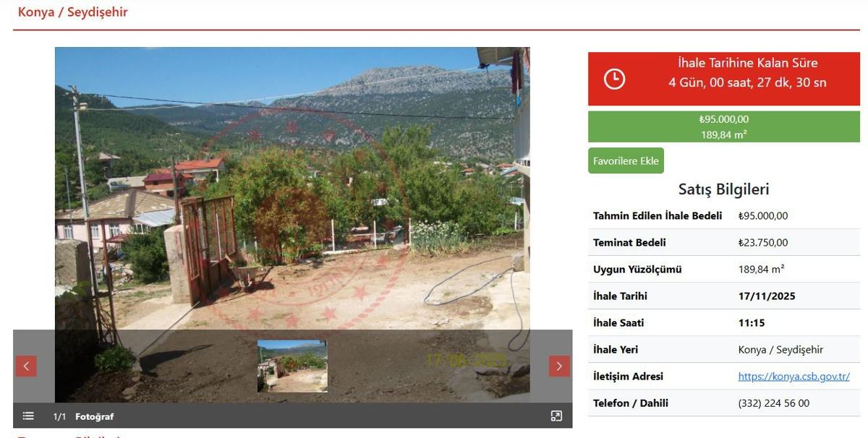
Task: Open the konya.csb.gov.tr link
Action: (x=793, y=377)
